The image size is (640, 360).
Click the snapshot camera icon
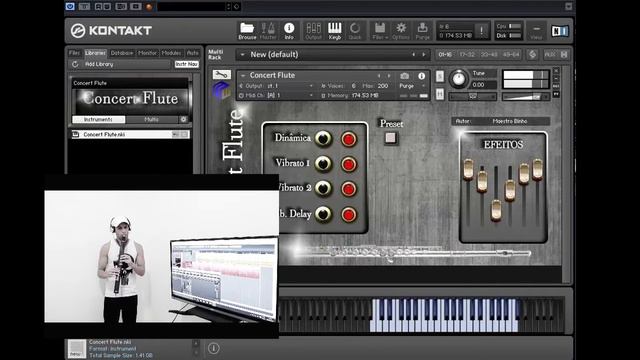(404, 76)
